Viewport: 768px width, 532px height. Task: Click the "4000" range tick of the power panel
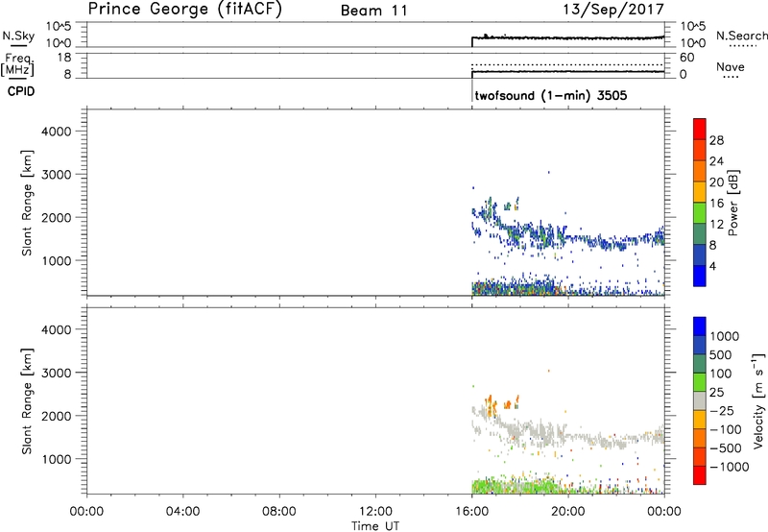point(57,132)
